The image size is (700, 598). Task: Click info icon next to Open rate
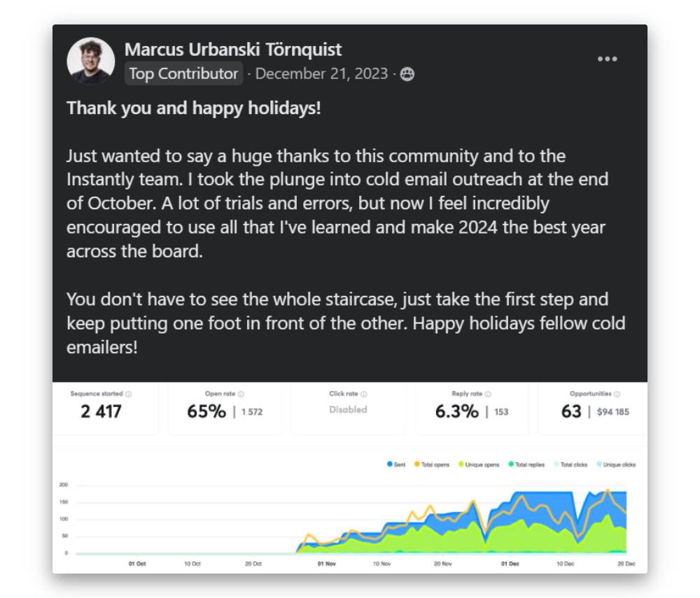[241, 394]
